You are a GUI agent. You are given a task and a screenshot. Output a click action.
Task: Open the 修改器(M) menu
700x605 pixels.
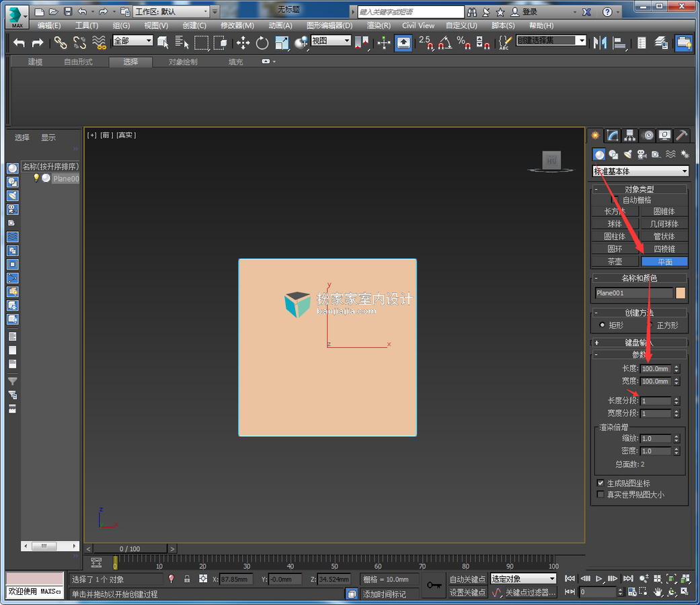237,26
